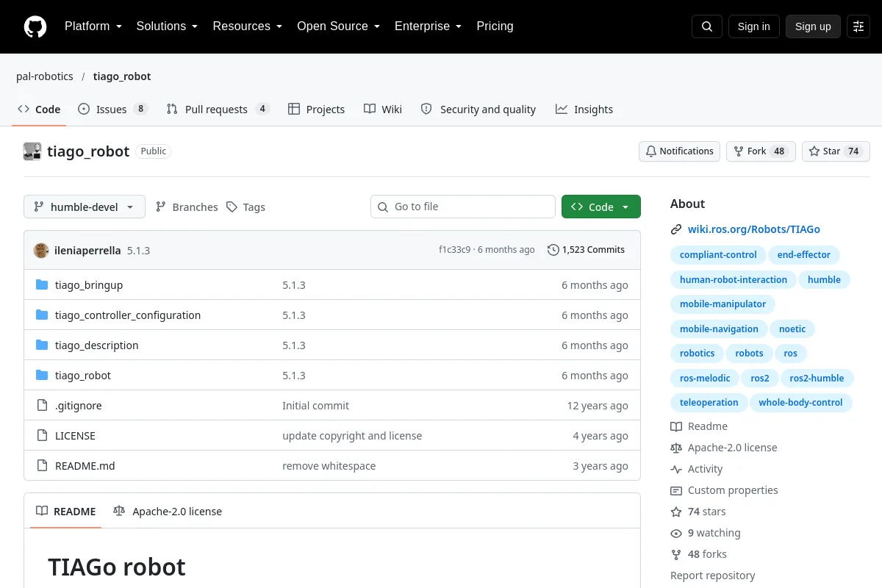Fork the repository
Image resolution: width=882 pixels, height=588 pixels.
pyautogui.click(x=761, y=151)
